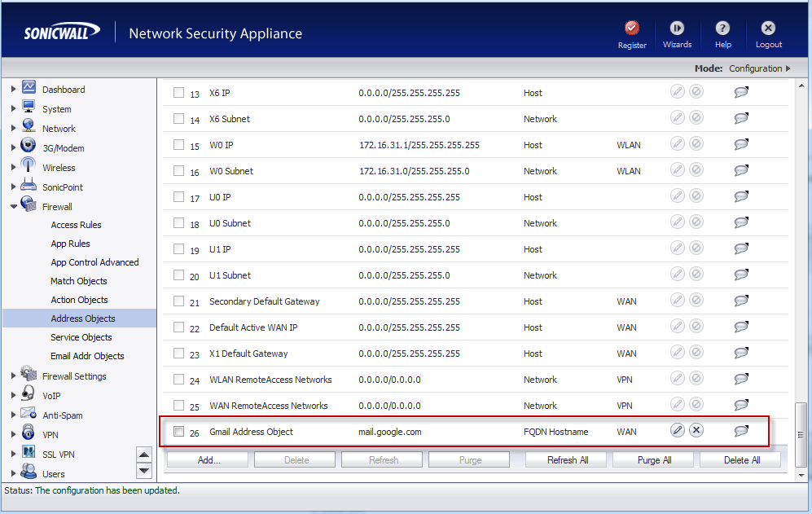Screen dimensions: 812x514
Task: Expand the VPN tree arrow
Action: click(x=14, y=434)
